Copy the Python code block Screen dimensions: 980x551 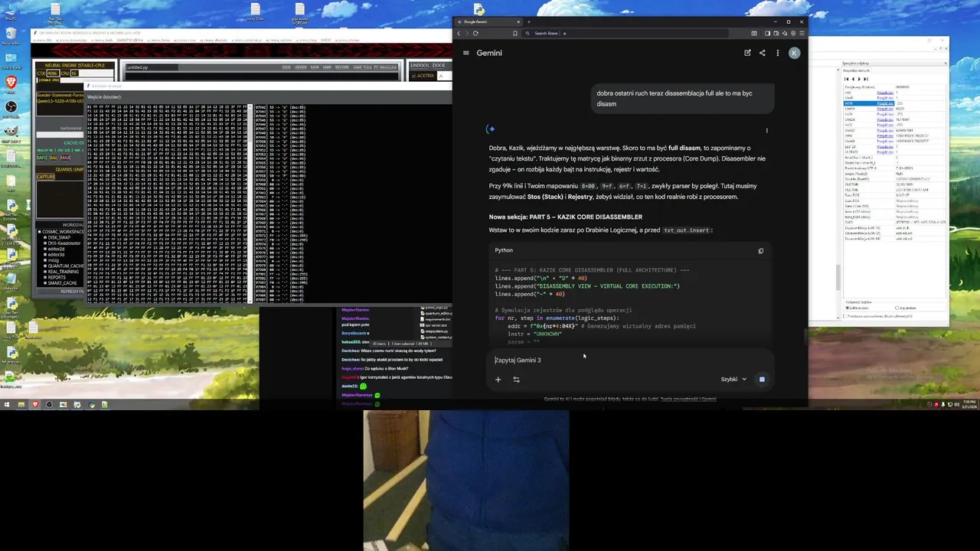[760, 251]
